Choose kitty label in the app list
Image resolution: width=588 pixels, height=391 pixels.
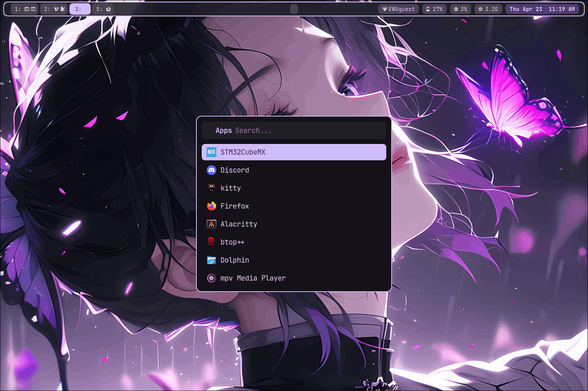pyautogui.click(x=230, y=188)
